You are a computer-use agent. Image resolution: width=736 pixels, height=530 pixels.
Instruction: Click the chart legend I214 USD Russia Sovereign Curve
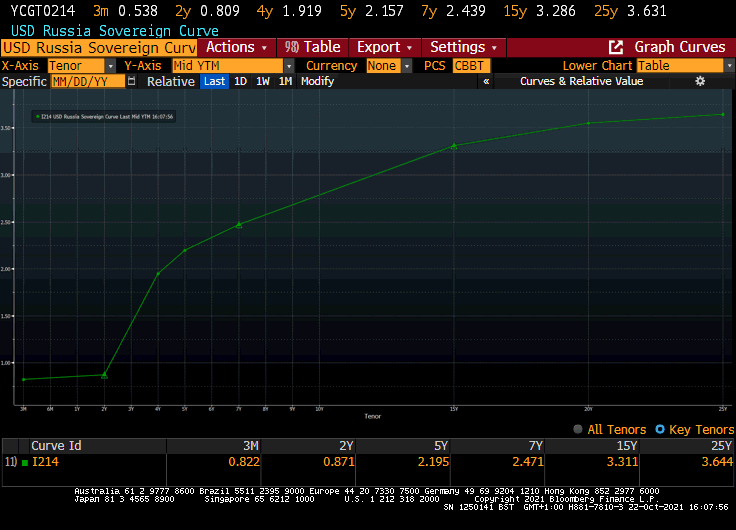[x=104, y=116]
